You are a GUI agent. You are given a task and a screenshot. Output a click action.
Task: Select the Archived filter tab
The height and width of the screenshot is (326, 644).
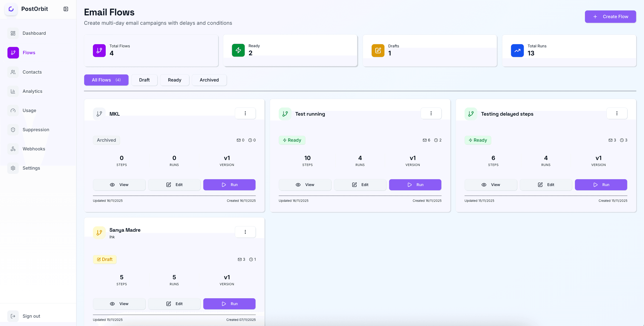click(209, 80)
